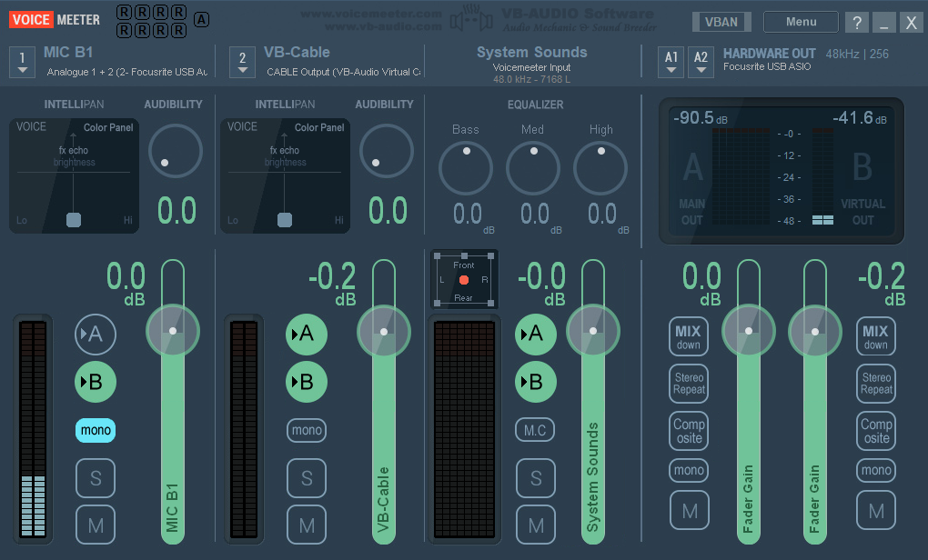Open hardware input 1 device dropdown

point(23,62)
